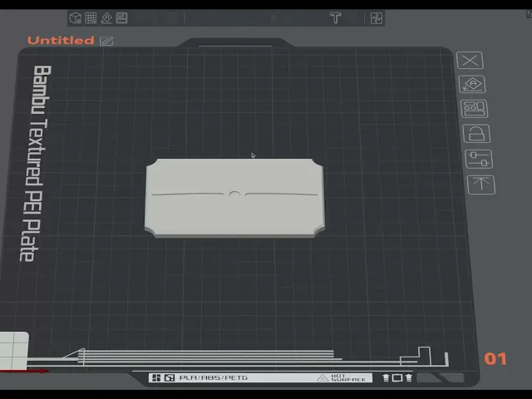Image resolution: width=532 pixels, height=399 pixels.
Task: Open plate settings sliders icon
Action: coord(479,159)
